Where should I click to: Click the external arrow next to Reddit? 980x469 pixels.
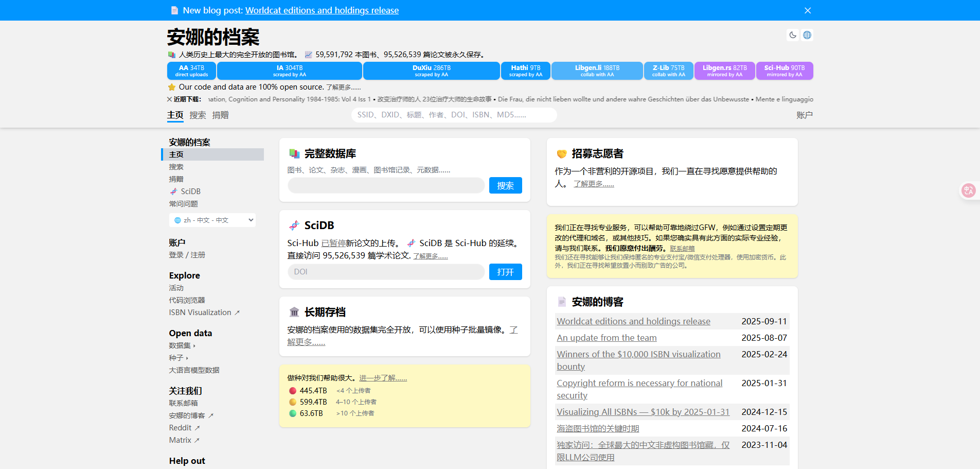click(198, 428)
